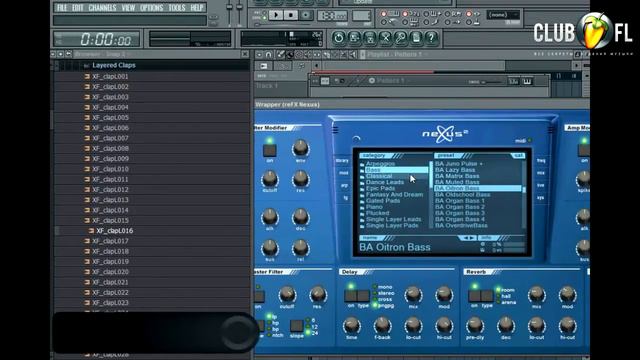
Task: Choose preset BA Organ Bass 2
Action: tap(460, 207)
